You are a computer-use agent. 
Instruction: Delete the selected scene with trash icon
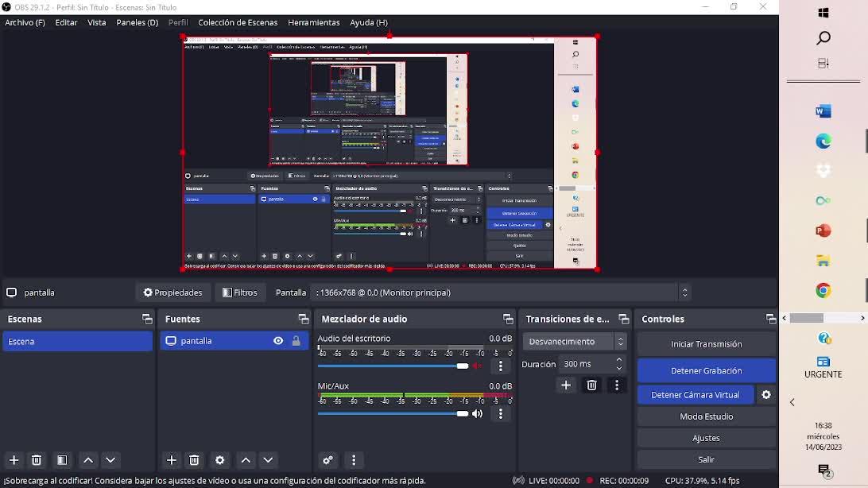(37, 460)
